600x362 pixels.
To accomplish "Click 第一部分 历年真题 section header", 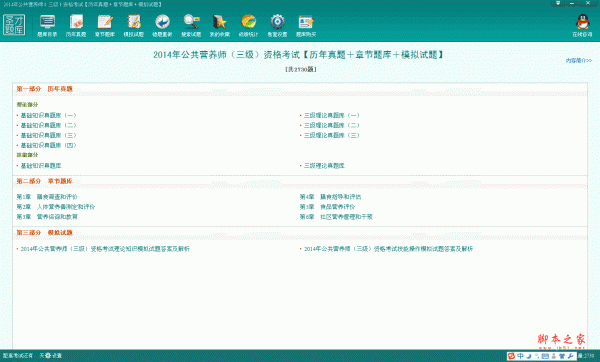I will coord(44,89).
